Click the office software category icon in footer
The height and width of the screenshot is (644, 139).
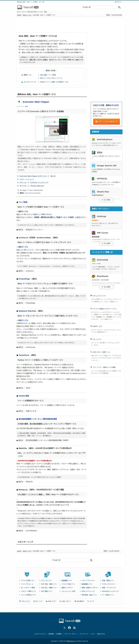pyautogui.click(x=47, y=575)
